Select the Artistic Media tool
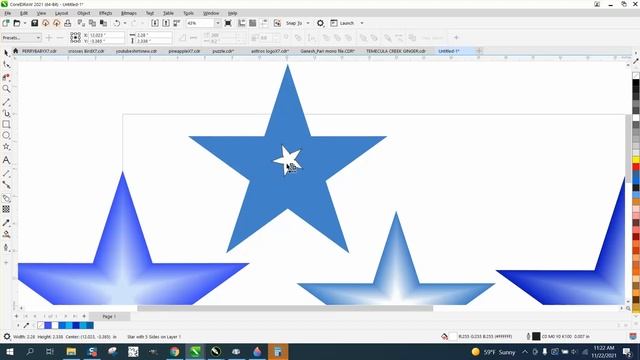 (x=6, y=113)
